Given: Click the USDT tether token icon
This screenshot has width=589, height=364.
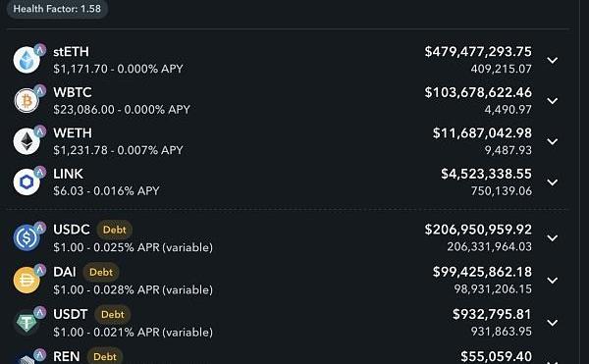Looking at the screenshot, I should (x=27, y=323).
